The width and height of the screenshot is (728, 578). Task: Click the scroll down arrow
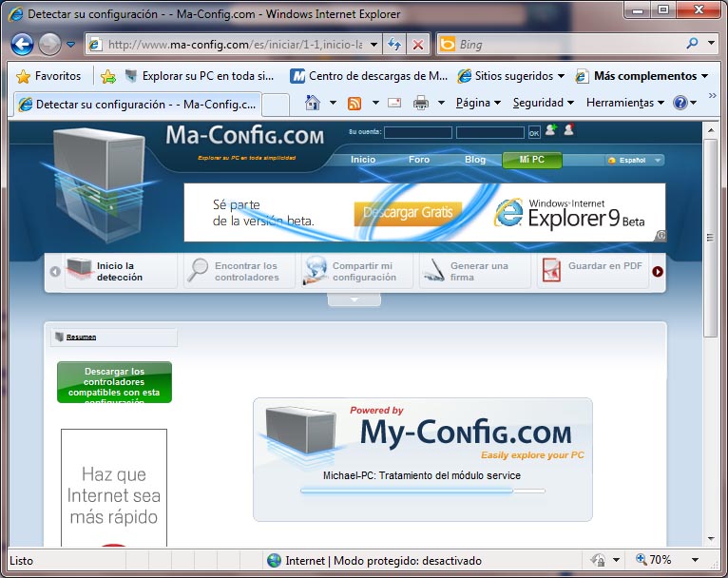click(711, 538)
